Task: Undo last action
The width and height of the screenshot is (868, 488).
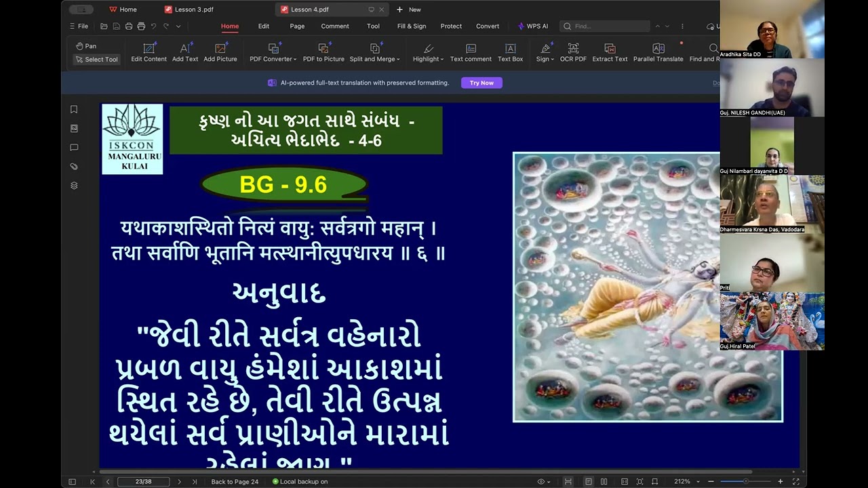Action: pos(153,26)
